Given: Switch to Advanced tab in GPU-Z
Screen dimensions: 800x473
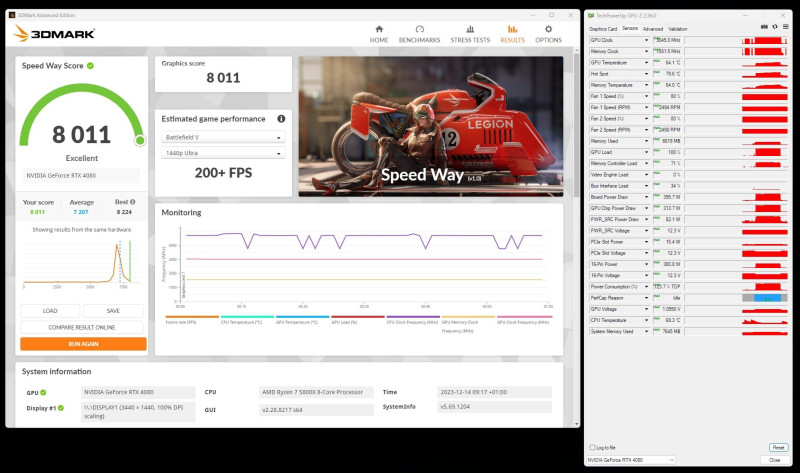Looking at the screenshot, I should coord(653,29).
